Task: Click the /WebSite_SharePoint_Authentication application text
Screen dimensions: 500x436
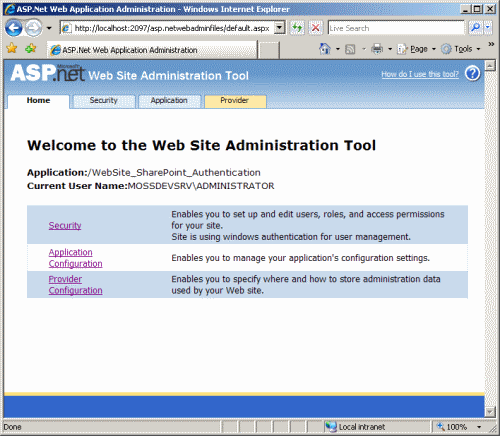Action: pyautogui.click(x=174, y=173)
